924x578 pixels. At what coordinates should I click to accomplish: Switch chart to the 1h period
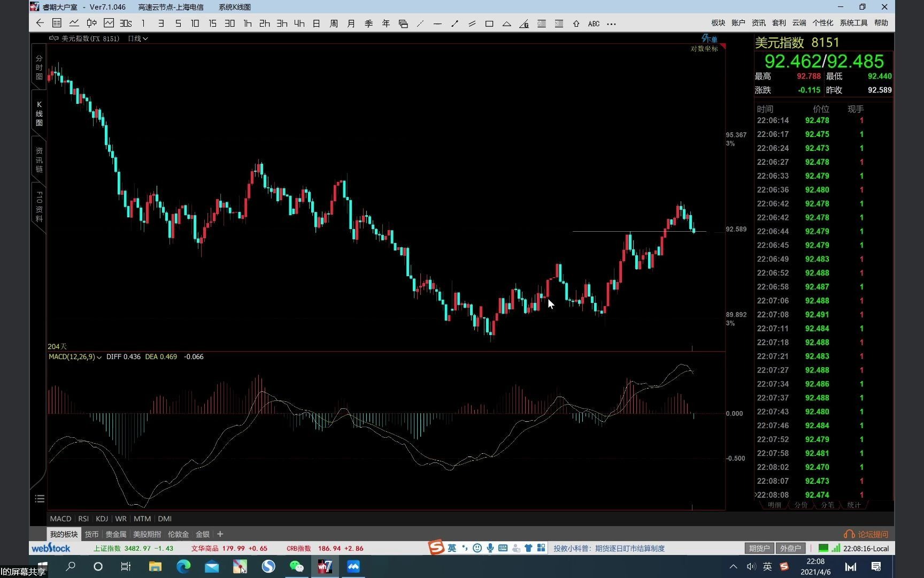(x=247, y=24)
